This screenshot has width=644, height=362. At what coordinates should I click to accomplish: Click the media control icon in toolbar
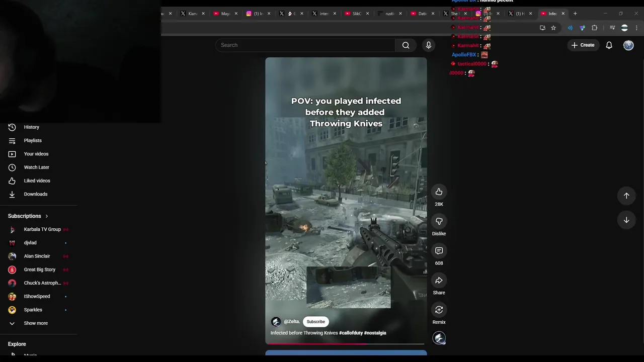pyautogui.click(x=612, y=28)
